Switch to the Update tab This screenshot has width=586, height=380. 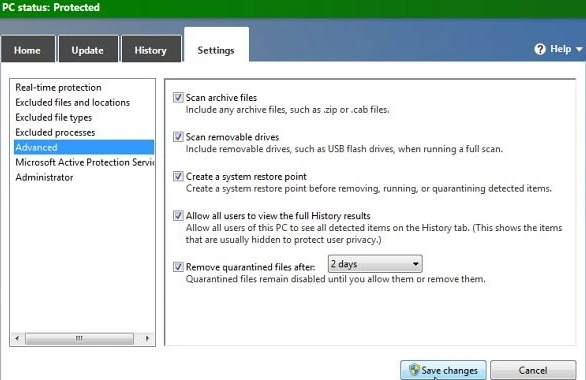[x=88, y=49]
